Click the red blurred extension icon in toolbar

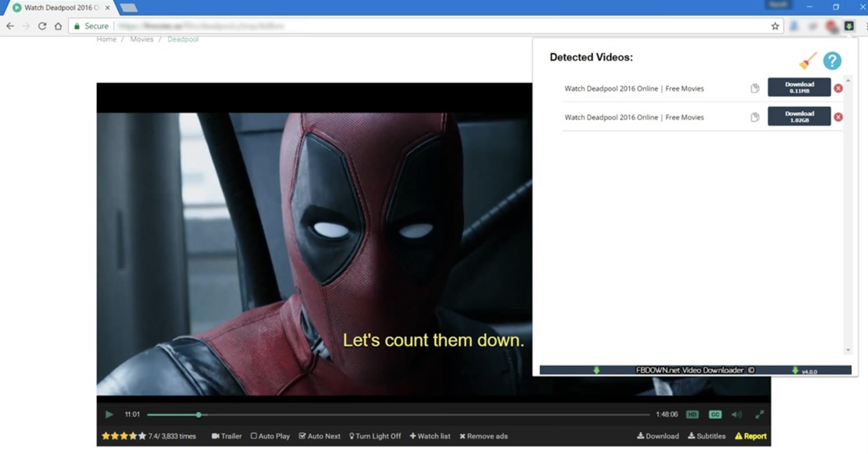[x=832, y=26]
